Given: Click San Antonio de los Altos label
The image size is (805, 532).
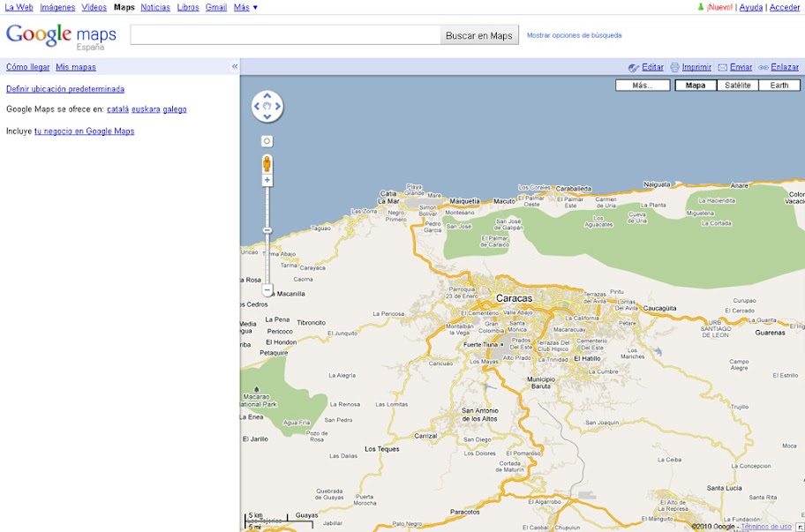Looking at the screenshot, I should tap(480, 415).
